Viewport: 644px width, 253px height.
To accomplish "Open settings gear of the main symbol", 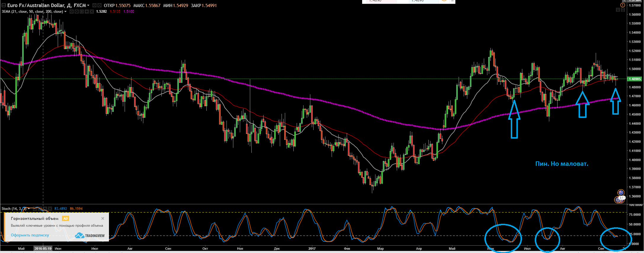I will [x=99, y=5].
